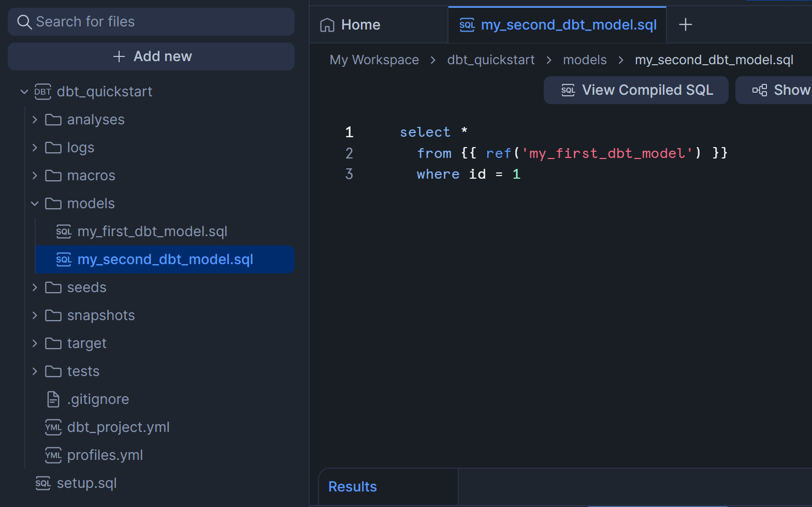This screenshot has width=812, height=507.
Task: Expand the analyses folder
Action: [x=35, y=120]
